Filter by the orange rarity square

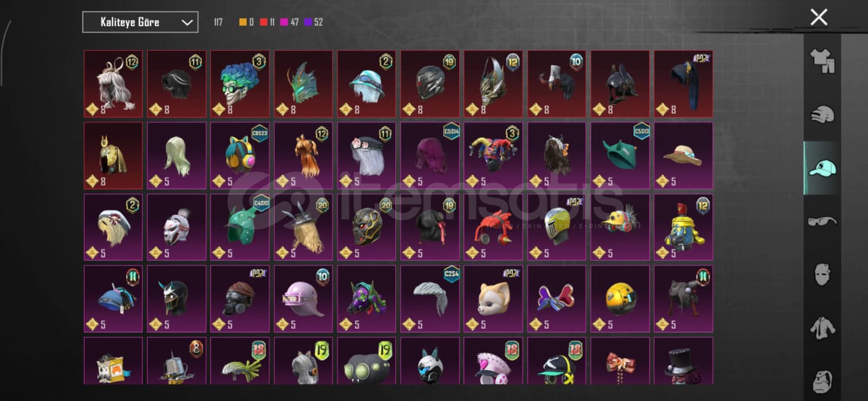pyautogui.click(x=242, y=23)
